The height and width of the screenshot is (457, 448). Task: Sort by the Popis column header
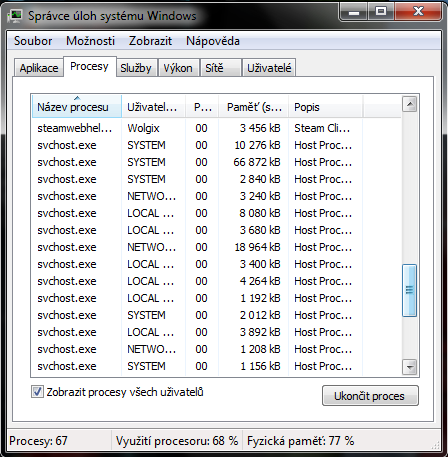point(326,107)
